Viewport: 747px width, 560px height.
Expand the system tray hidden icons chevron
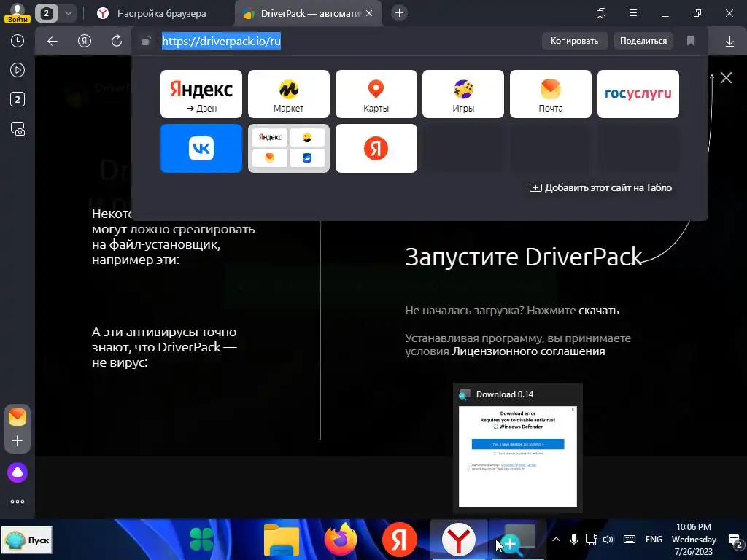555,540
